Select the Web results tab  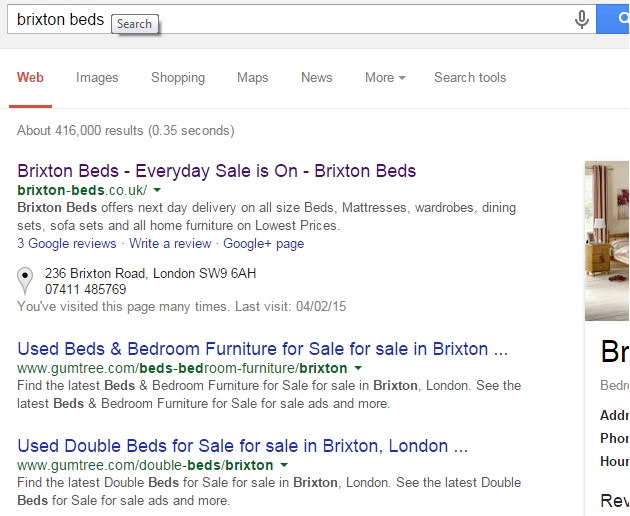point(30,78)
